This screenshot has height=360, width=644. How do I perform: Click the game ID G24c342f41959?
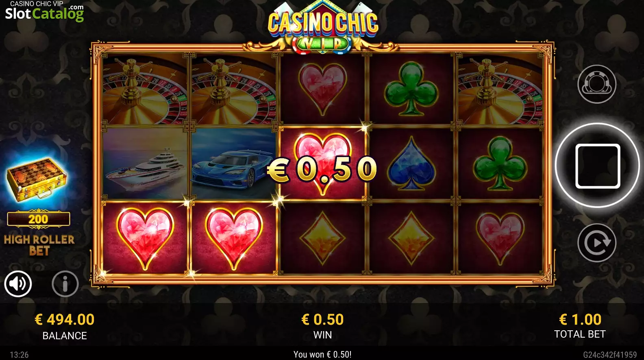[x=610, y=355]
